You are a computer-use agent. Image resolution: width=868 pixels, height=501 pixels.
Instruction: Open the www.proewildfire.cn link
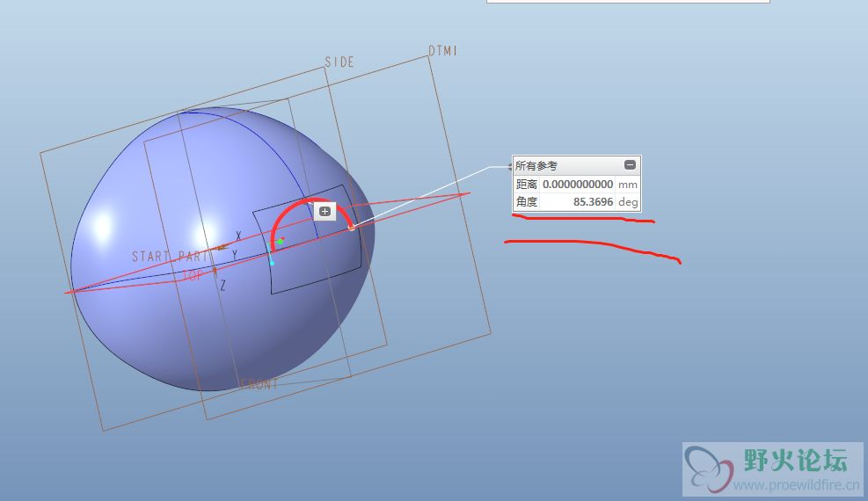(x=796, y=485)
